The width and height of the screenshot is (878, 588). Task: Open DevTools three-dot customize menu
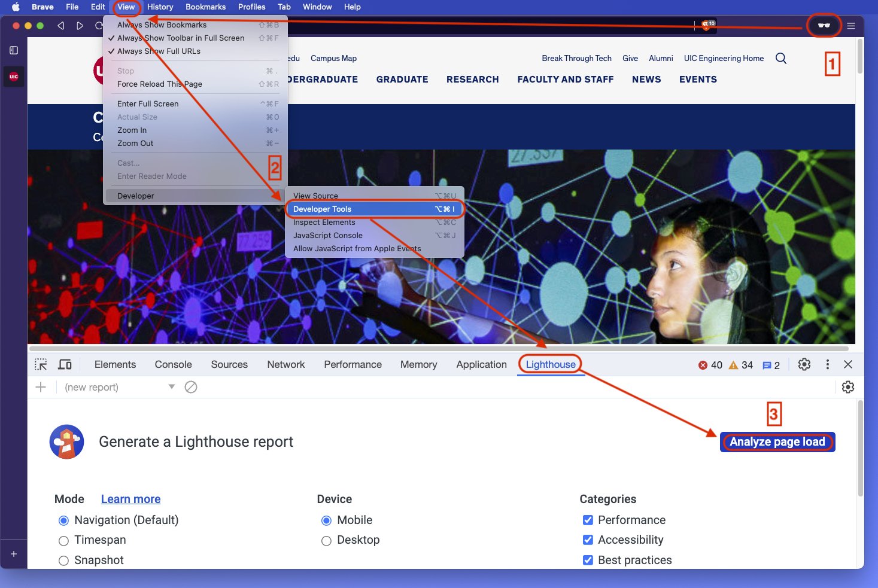(828, 364)
